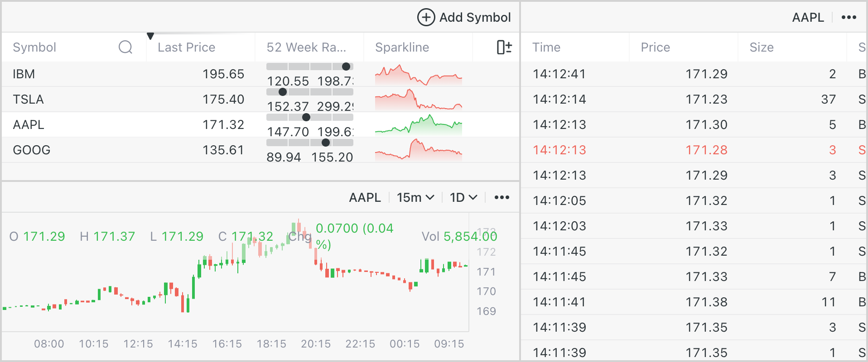Screen dimensions: 868x362
Task: Click the 169 price axis label
Action: click(x=486, y=311)
